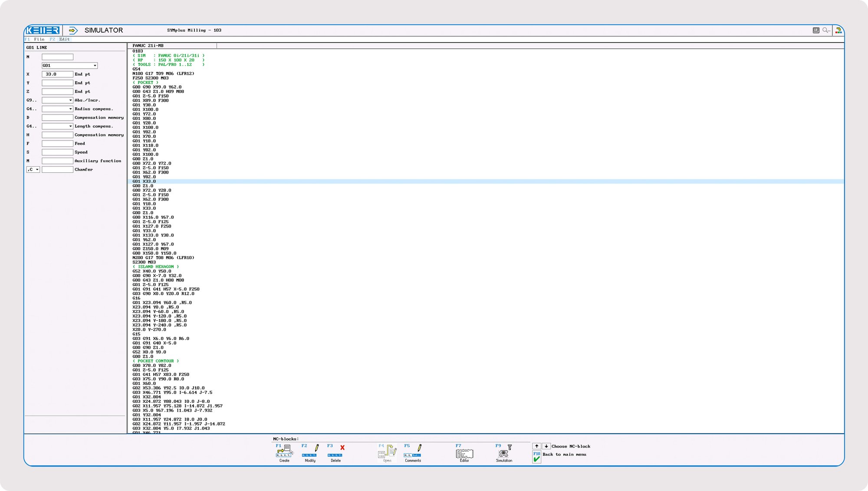
Task: Click the down arrow to choose next NC-block
Action: click(x=546, y=446)
